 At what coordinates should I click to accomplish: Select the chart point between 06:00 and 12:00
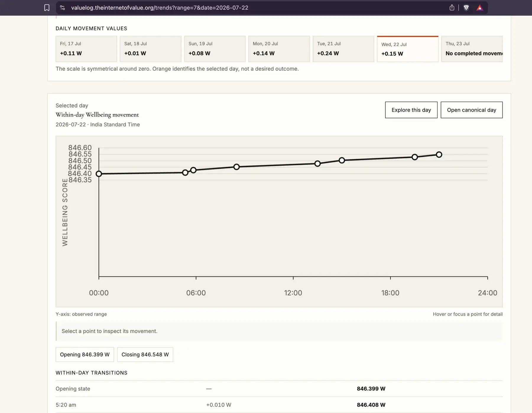[x=236, y=167]
